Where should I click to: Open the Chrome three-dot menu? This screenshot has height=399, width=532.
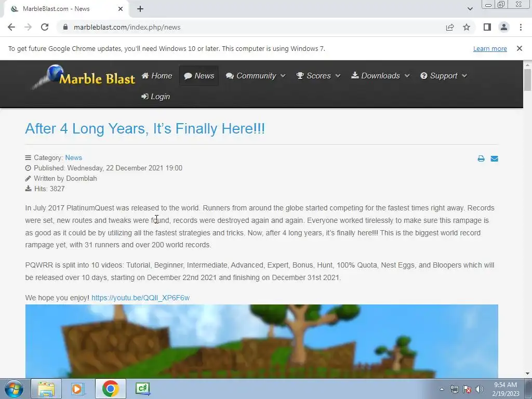521,27
